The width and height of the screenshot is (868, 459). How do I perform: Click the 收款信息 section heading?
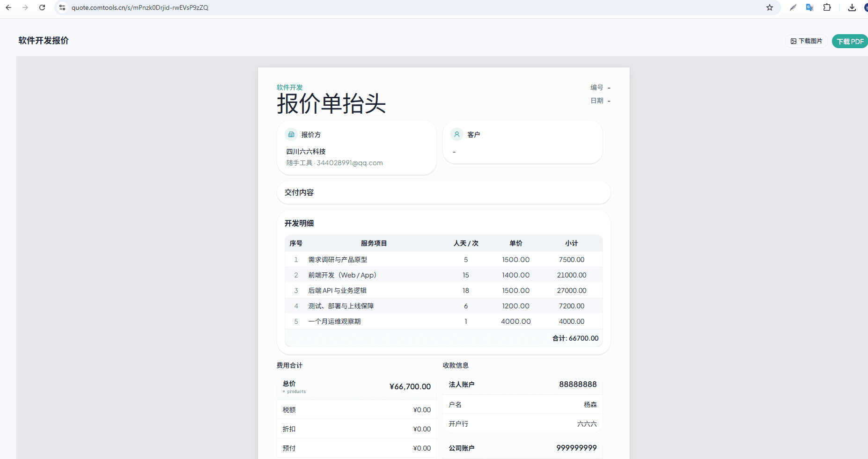tap(456, 365)
